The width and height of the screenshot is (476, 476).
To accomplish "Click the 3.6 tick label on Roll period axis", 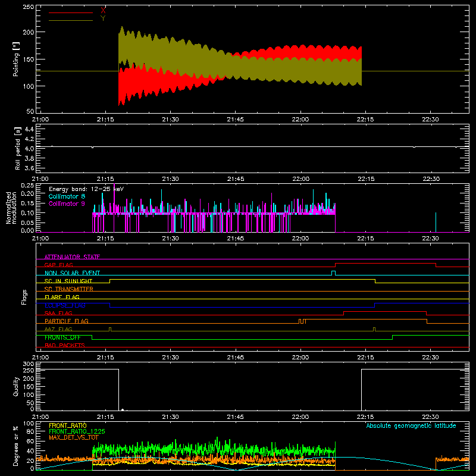I will coord(29,168).
